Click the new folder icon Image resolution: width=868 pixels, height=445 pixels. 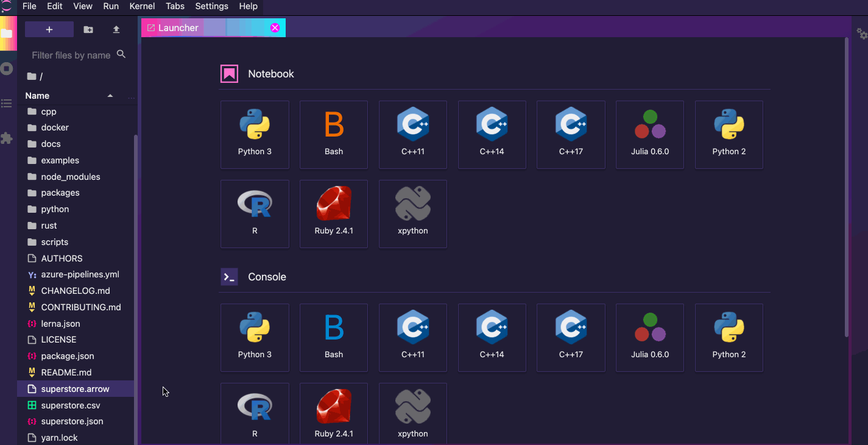point(88,29)
